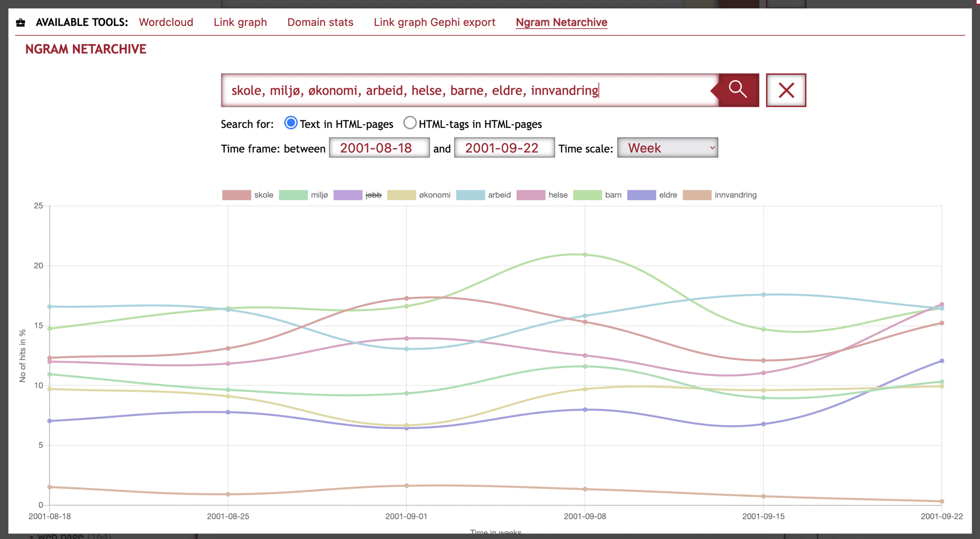Open the end date 2001-09-22 field
This screenshot has height=539, width=980.
pyautogui.click(x=504, y=148)
